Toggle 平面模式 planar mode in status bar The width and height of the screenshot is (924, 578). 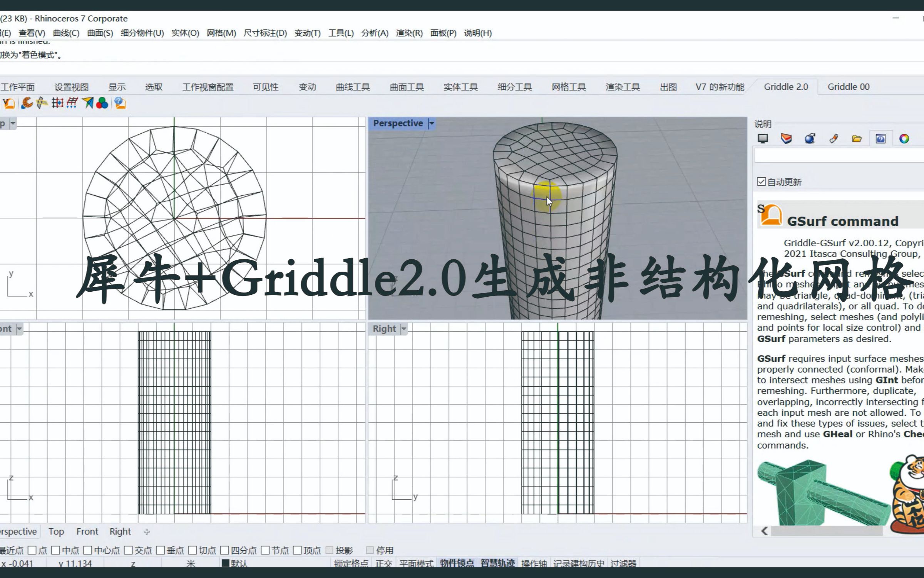tap(416, 564)
